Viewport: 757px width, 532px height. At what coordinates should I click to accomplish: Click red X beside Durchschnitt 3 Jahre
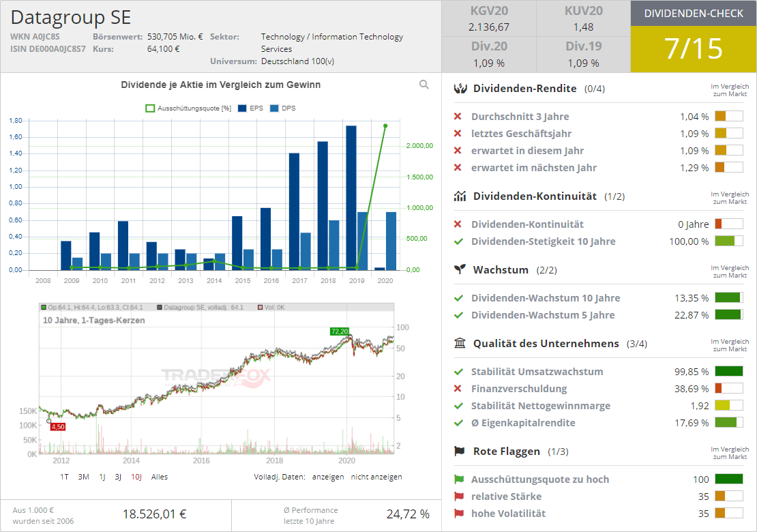pyautogui.click(x=458, y=117)
